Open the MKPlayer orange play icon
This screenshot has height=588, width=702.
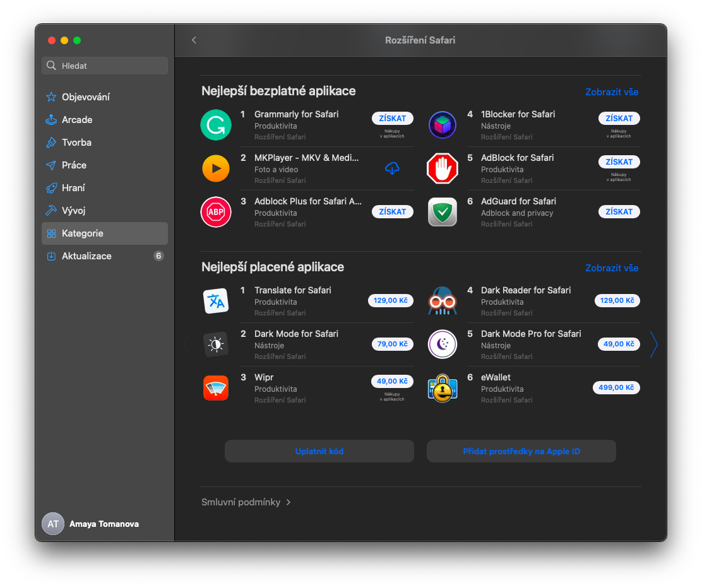[x=216, y=168]
